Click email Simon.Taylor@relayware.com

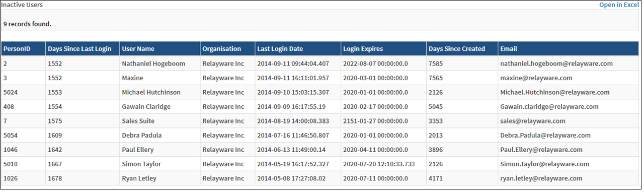point(545,164)
